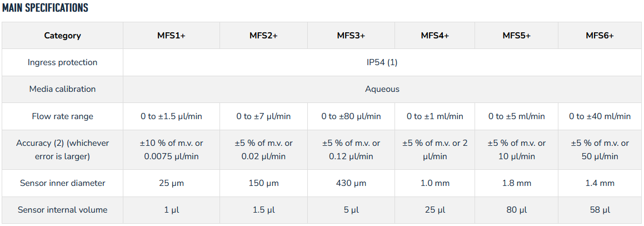Select the 0 to ±40 ml/min cell
Screen dimensions: 644x226
point(600,116)
